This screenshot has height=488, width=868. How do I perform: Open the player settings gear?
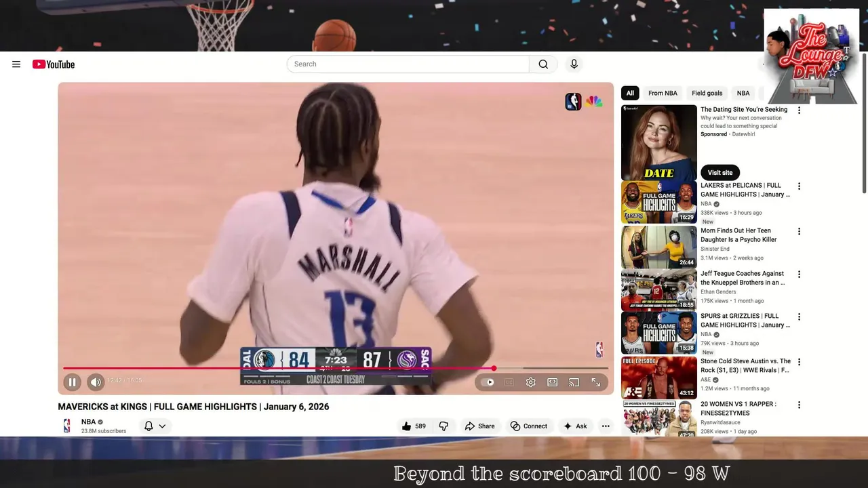[x=531, y=382]
